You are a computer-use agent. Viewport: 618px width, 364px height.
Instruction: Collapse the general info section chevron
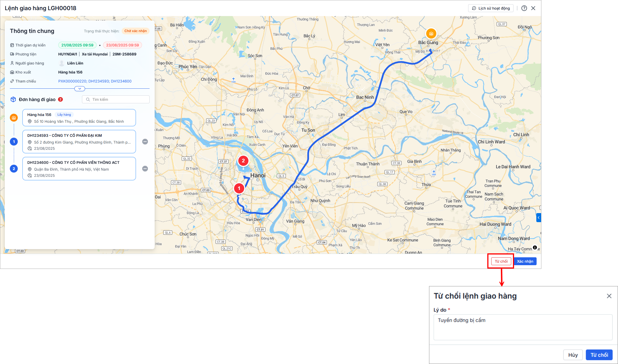tap(80, 89)
